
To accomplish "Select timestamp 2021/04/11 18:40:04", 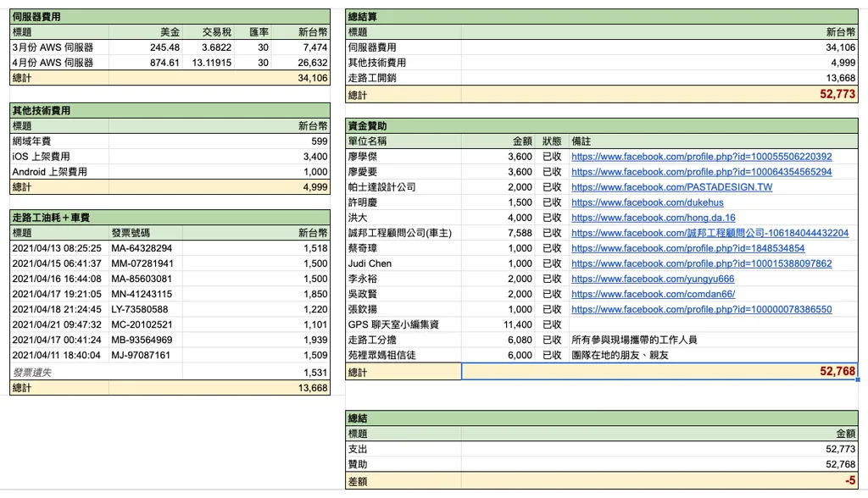I will point(59,355).
